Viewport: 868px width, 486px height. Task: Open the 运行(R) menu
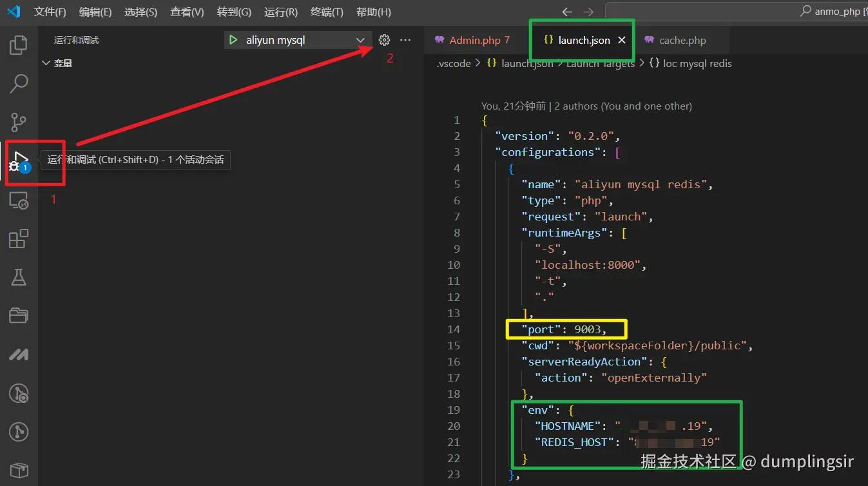pyautogui.click(x=281, y=12)
